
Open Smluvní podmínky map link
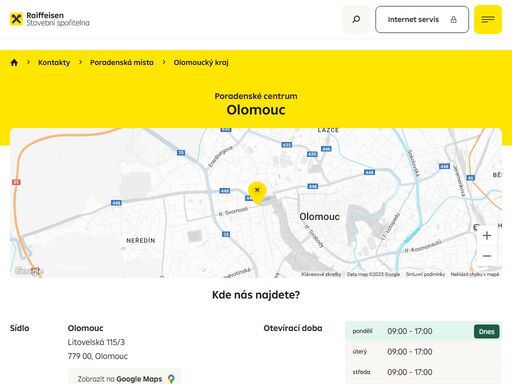[x=425, y=274]
